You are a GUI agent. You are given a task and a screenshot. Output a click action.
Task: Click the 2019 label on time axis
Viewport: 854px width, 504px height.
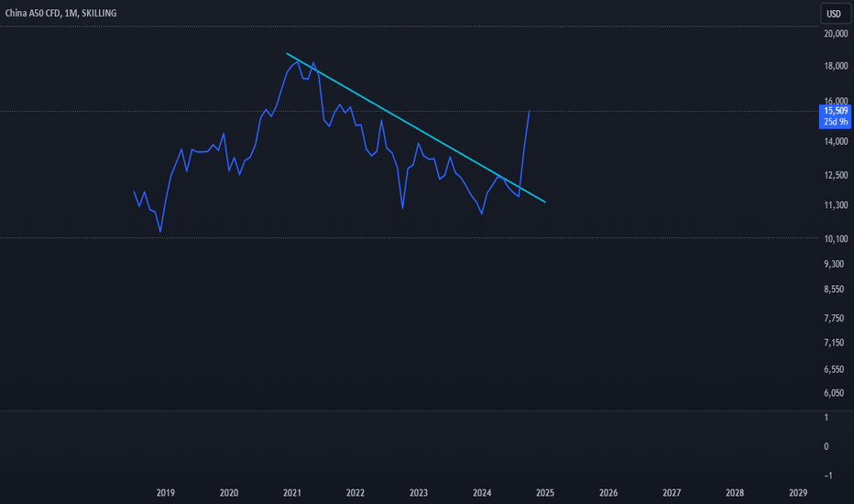166,493
